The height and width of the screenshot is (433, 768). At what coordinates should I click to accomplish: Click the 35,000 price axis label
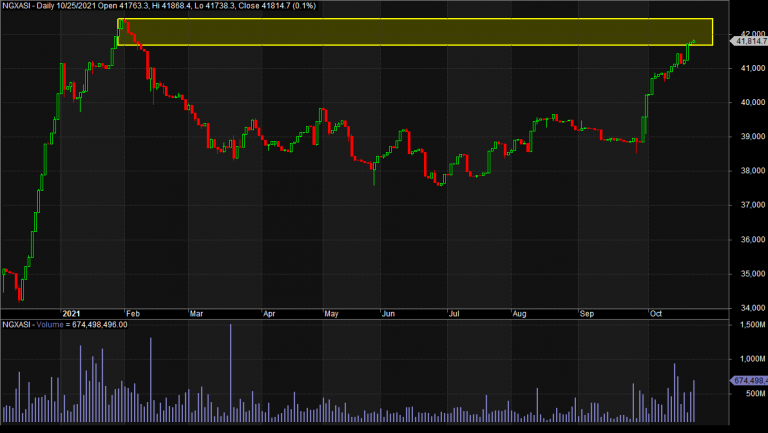click(753, 274)
